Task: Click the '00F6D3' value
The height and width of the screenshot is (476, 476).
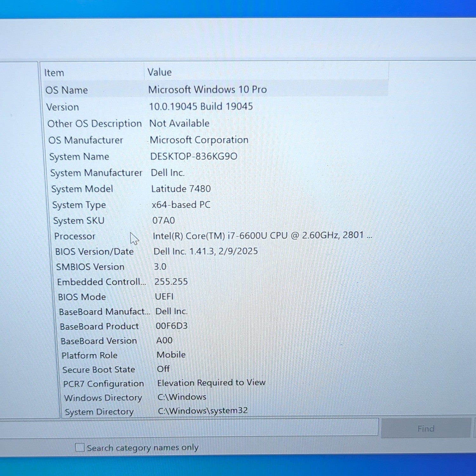Action: [x=172, y=326]
